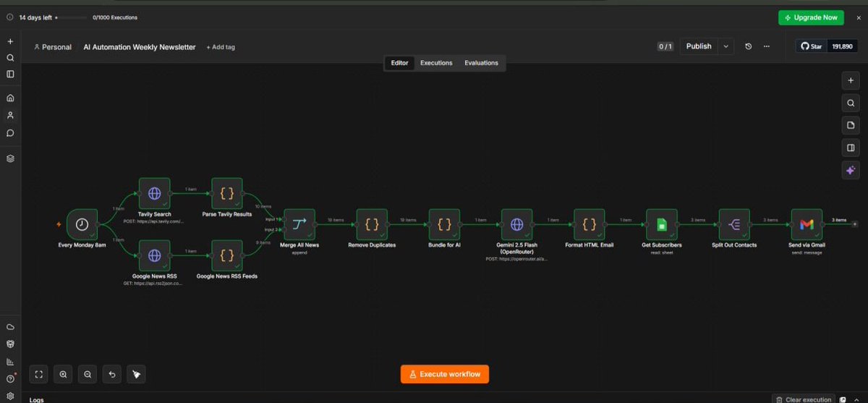This screenshot has height=403, width=868.
Task: Click the plus icon in left sidebar
Action: point(10,41)
